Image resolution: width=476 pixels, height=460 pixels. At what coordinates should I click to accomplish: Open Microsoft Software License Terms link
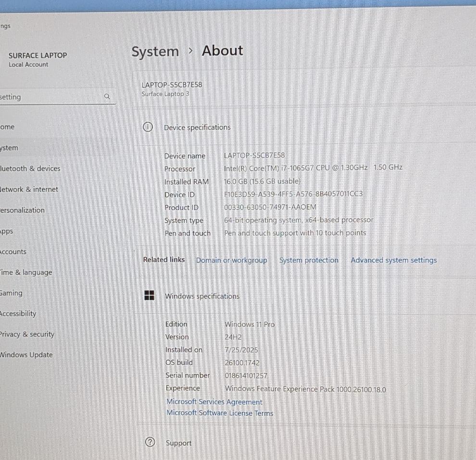220,413
